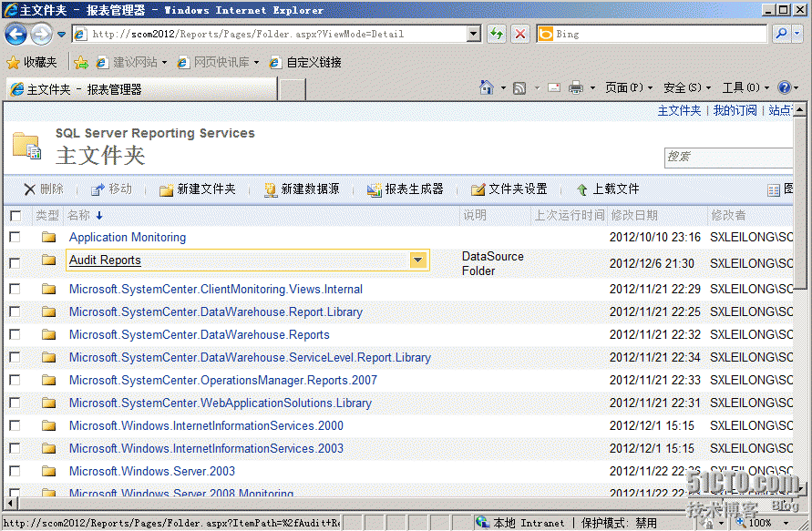Open the zoom level 100% dropdown arrow
Screen dimensions: 812x531
[x=786, y=523]
